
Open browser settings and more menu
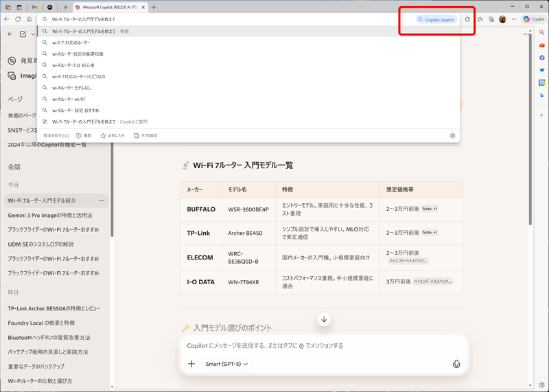pyautogui.click(x=513, y=19)
